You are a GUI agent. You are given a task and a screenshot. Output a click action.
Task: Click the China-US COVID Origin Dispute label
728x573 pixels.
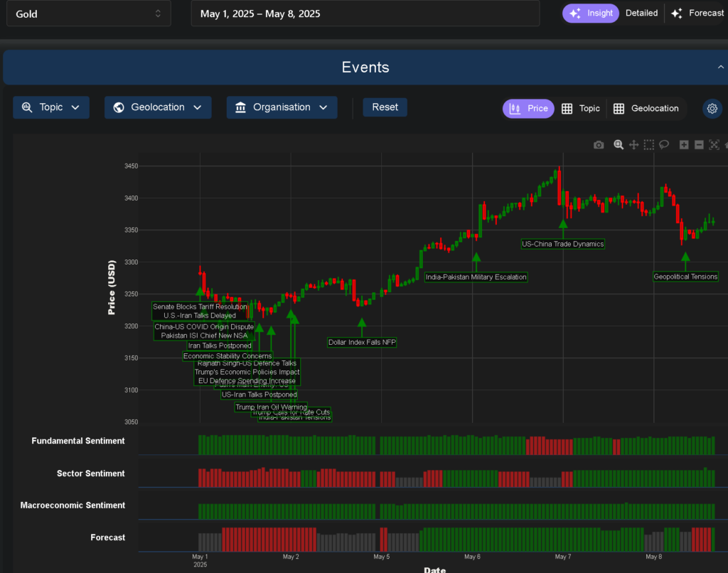click(x=204, y=327)
